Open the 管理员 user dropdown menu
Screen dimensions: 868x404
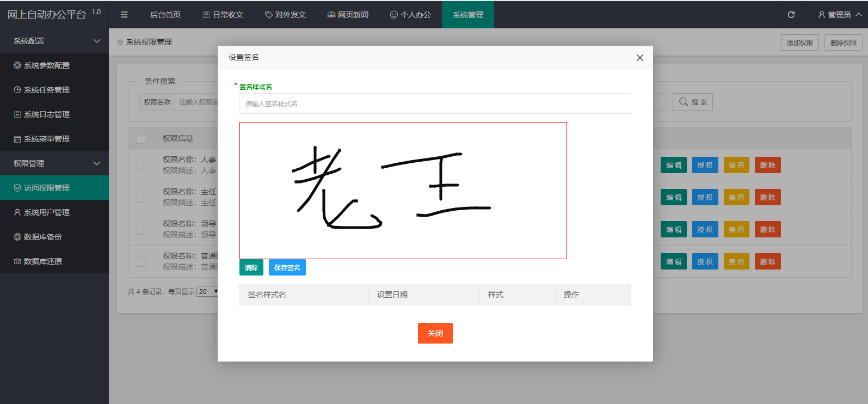coord(840,15)
